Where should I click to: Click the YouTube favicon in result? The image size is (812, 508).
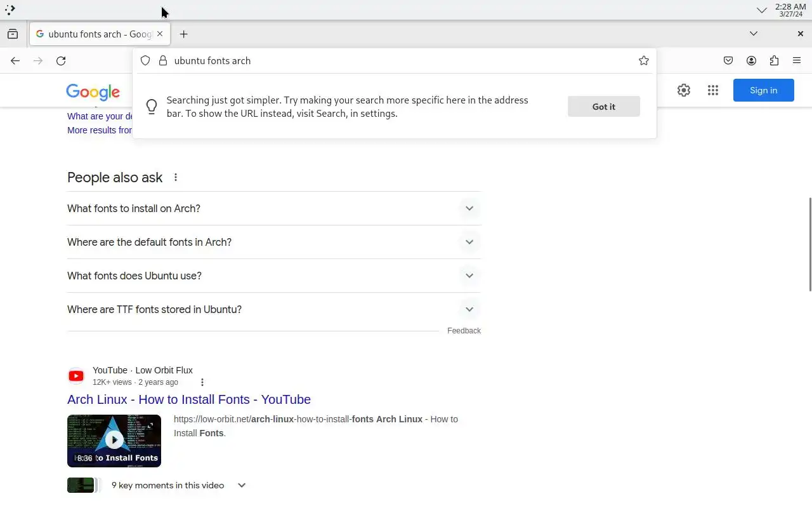pos(76,376)
